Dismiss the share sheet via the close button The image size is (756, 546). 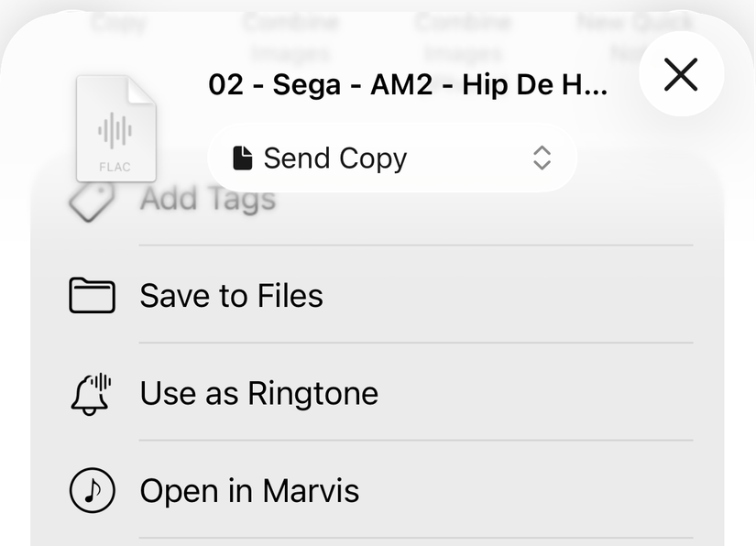[681, 75]
